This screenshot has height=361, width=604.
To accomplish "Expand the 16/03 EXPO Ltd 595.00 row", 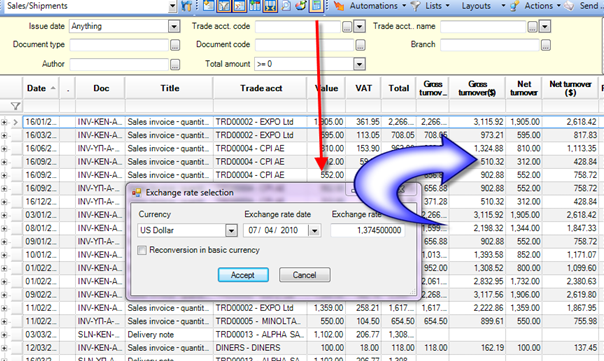I will (x=4, y=136).
